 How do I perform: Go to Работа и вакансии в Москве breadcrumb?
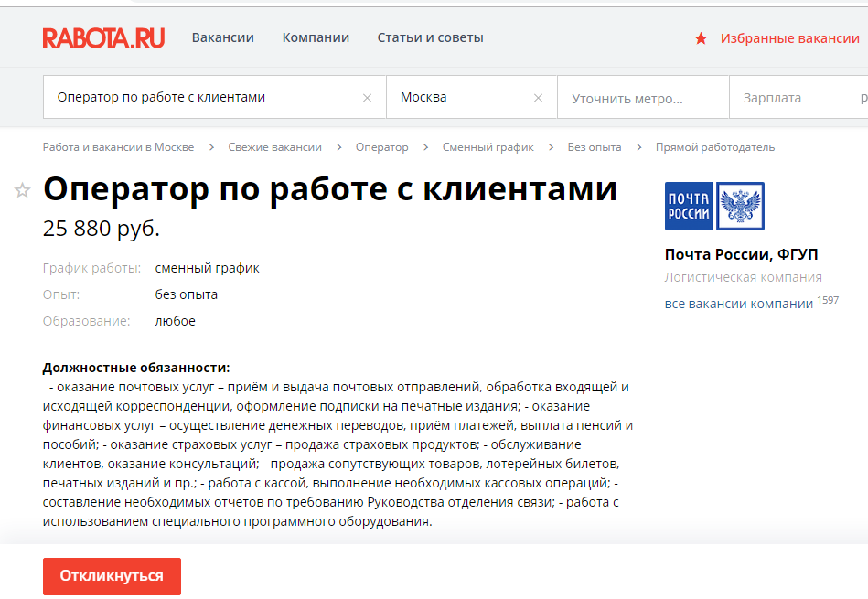[117, 146]
